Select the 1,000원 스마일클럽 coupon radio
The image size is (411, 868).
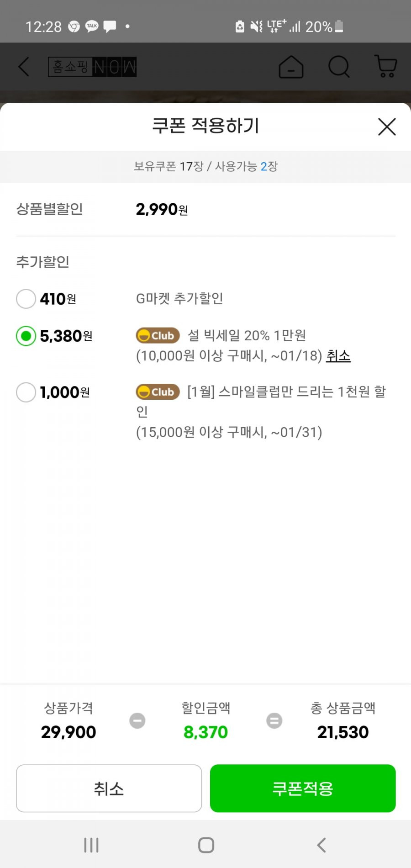[x=26, y=392]
